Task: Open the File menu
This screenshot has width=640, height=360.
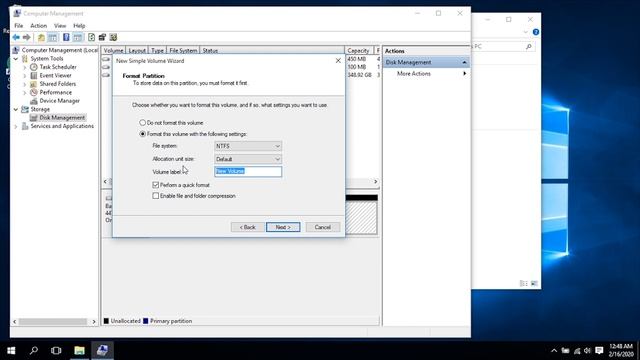Action: (x=19, y=26)
